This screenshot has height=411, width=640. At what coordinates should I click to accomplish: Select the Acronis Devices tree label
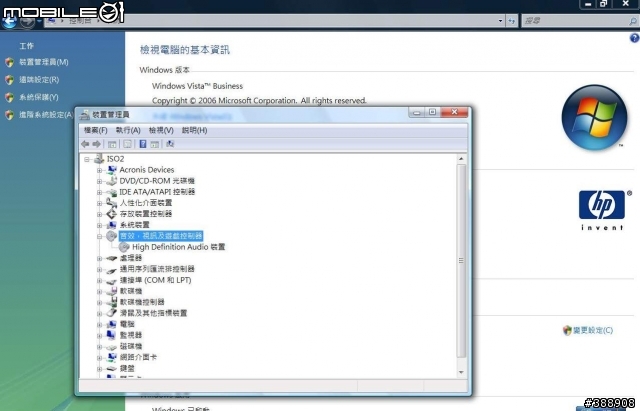coord(147,170)
